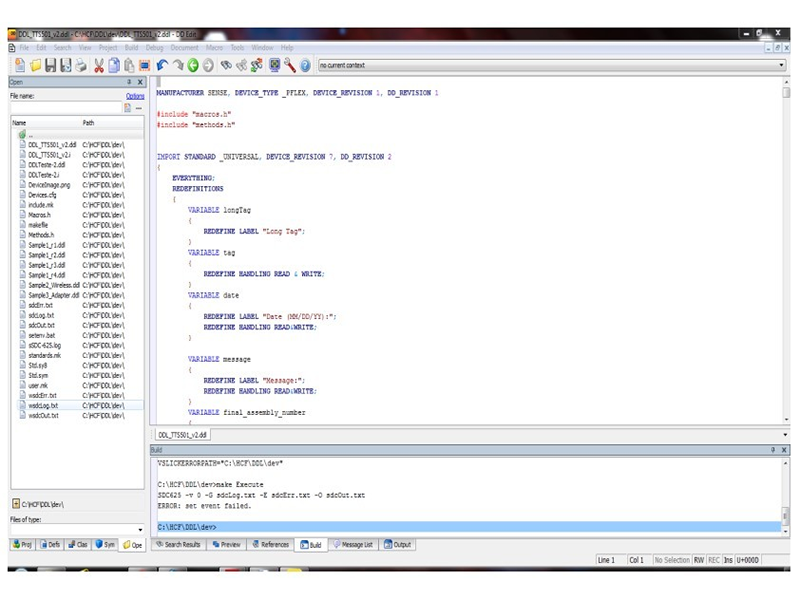This screenshot has height=600, width=800.
Task: Click the up-directory green icon in file list
Action: pos(22,135)
